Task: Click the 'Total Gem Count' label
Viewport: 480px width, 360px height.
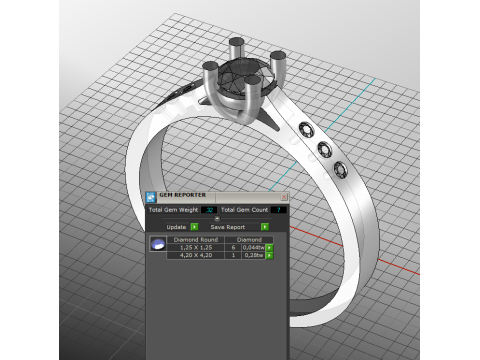Action: [244, 210]
